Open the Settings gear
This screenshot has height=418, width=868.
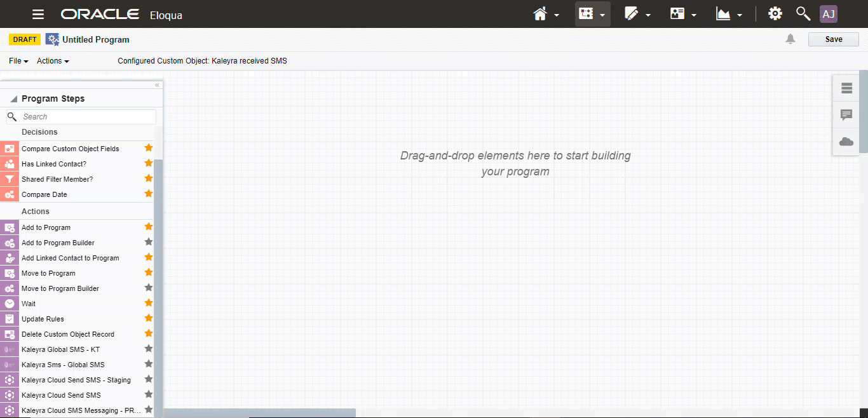tap(775, 14)
